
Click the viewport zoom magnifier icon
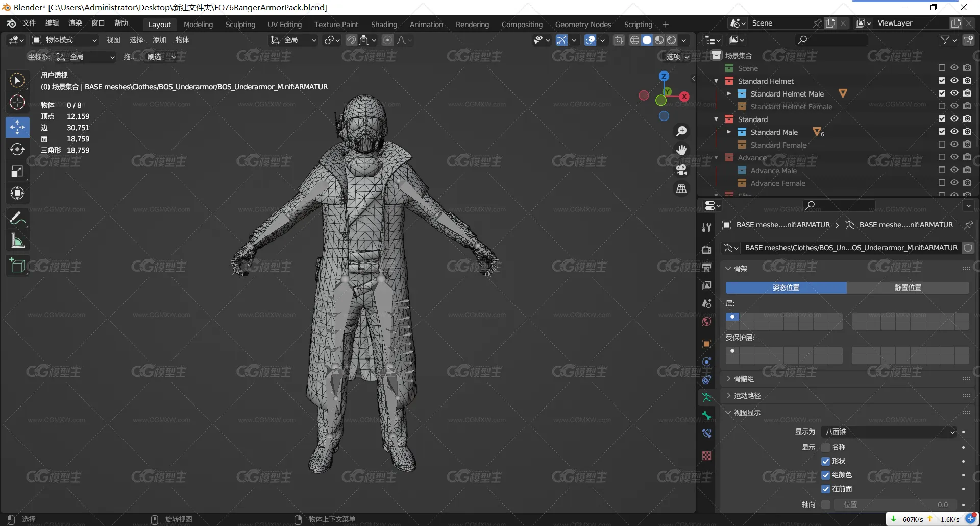681,131
